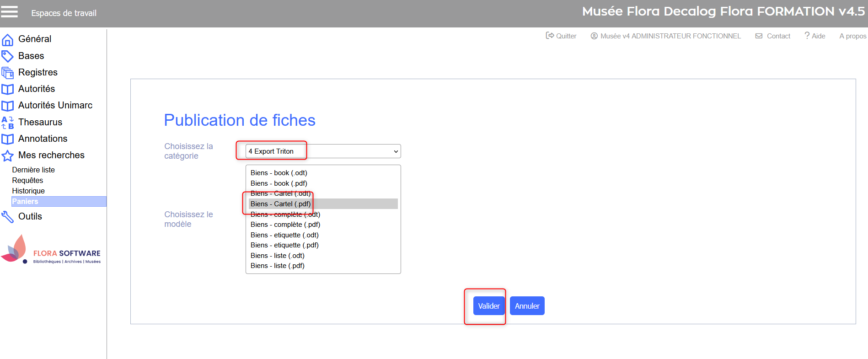Open Autorités Unimarc in the sidebar
The height and width of the screenshot is (359, 868).
55,106
